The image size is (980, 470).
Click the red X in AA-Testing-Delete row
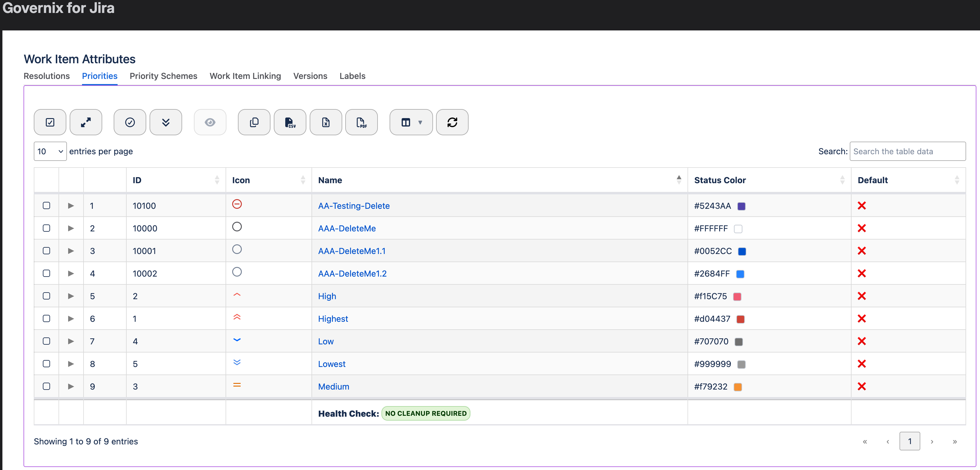(862, 206)
